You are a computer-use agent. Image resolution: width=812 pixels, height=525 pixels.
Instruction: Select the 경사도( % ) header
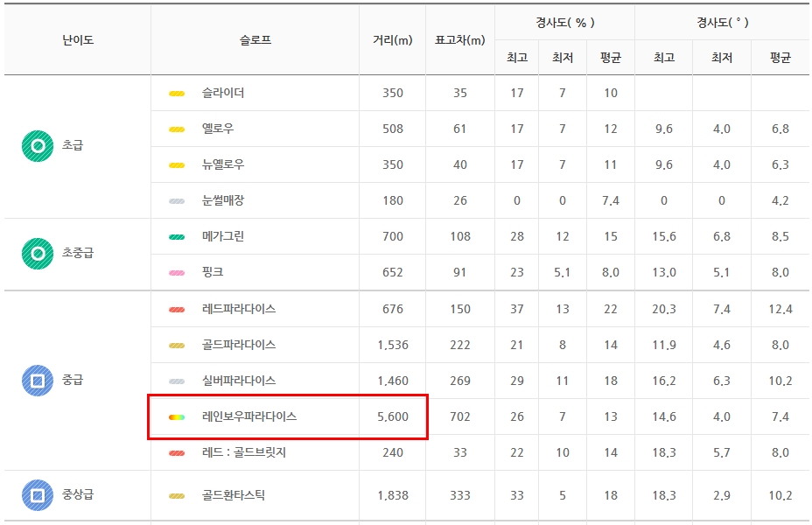coord(564,23)
